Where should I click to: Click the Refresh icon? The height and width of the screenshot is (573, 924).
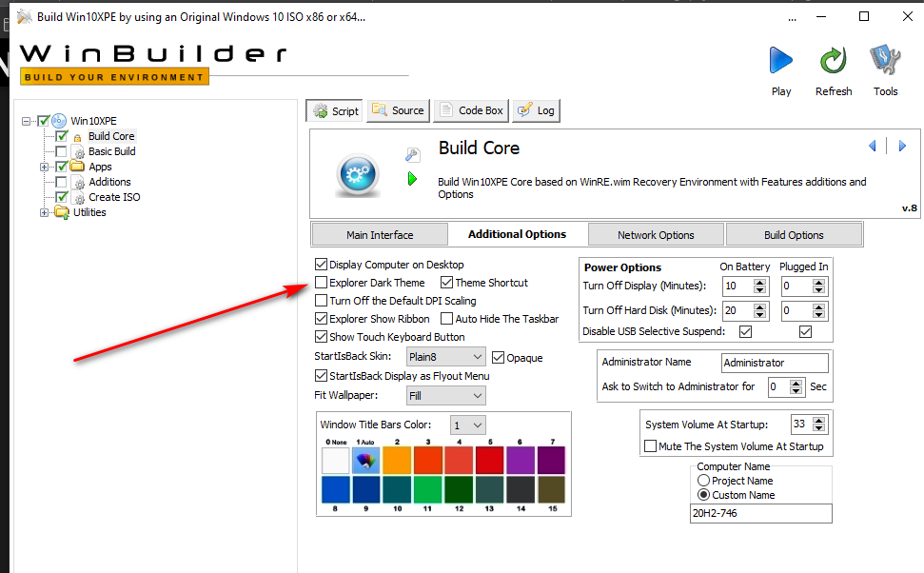834,60
